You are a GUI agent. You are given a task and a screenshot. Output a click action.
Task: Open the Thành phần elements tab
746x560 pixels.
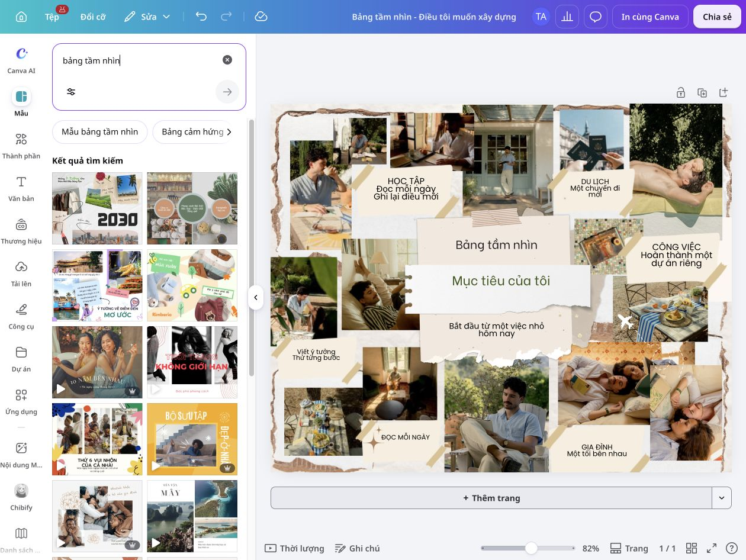pos(21,146)
